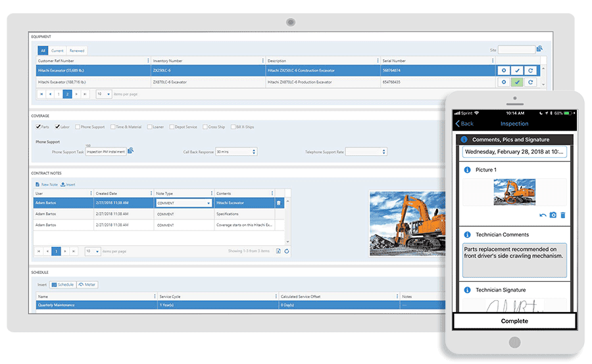Open the Note Type COMMENT dropdown
This screenshot has width=592, height=364.
(209, 203)
